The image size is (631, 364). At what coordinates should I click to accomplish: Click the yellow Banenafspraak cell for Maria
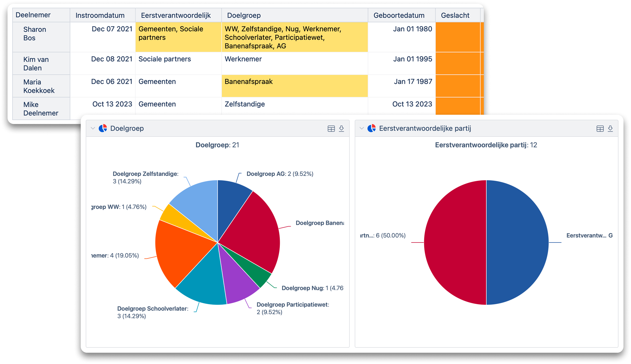(x=295, y=86)
